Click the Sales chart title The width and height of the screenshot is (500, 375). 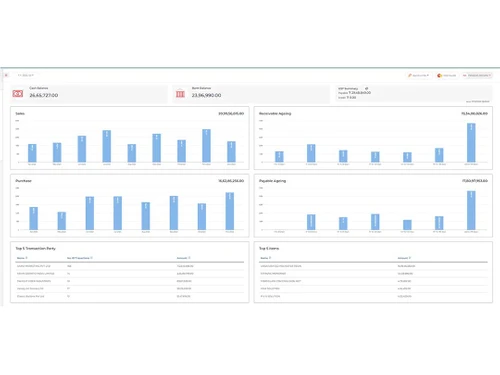20,114
